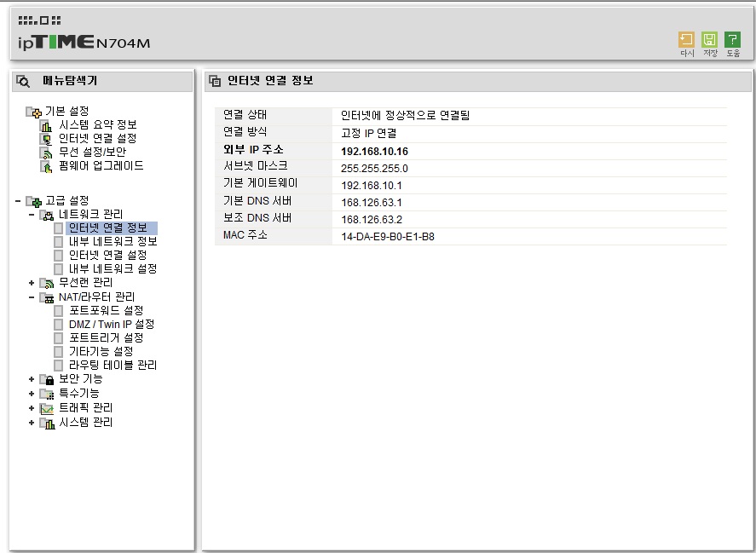Click the 인터넷 연결 정보 panel header icon
The image size is (756, 553).
[x=215, y=81]
